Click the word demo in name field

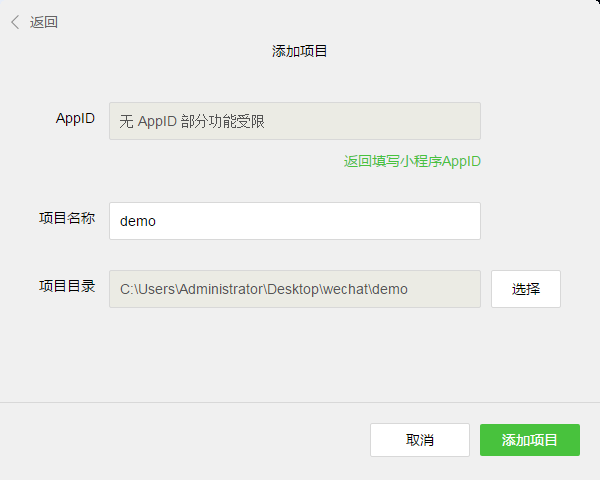tap(138, 222)
